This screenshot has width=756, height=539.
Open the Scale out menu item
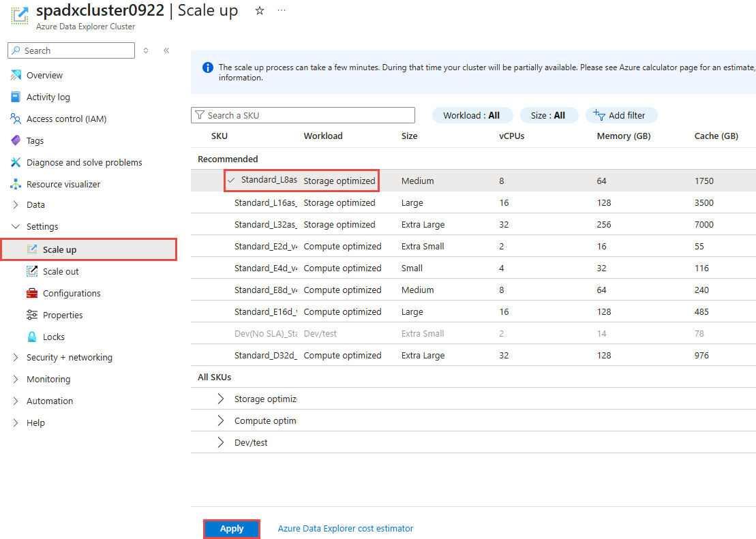(x=61, y=271)
